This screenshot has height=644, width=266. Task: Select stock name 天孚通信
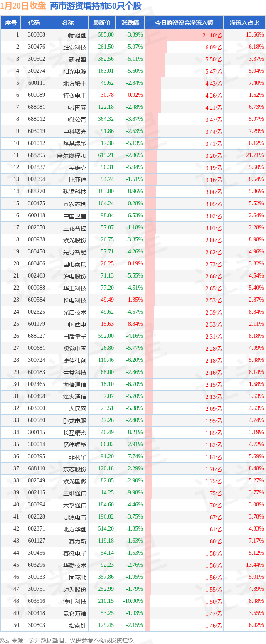click(75, 505)
